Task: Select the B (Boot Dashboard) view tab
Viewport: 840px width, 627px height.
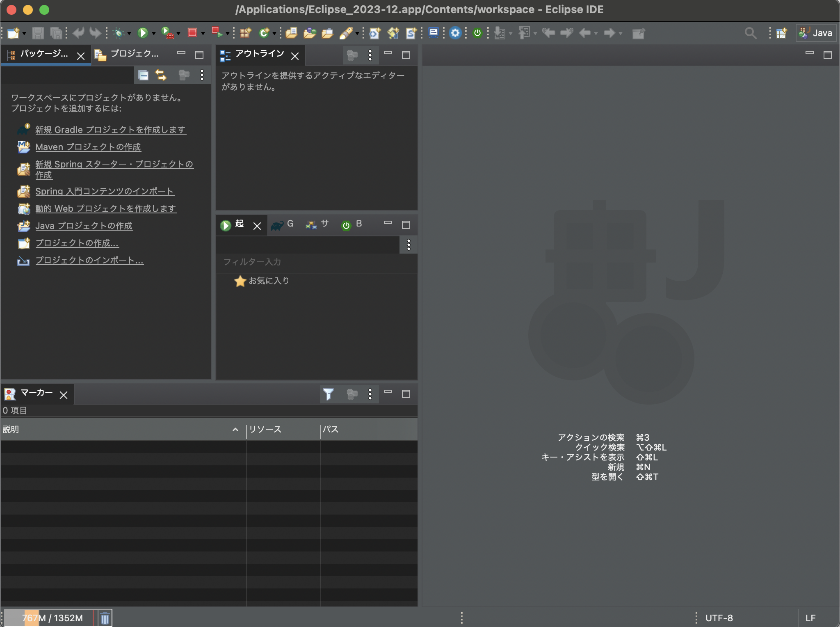Action: (352, 224)
